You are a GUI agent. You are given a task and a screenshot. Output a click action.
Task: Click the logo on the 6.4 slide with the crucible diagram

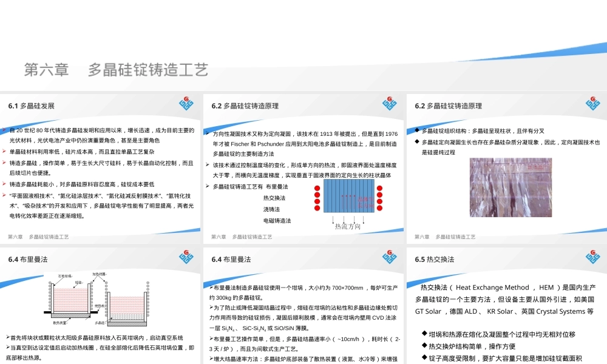[186, 257]
